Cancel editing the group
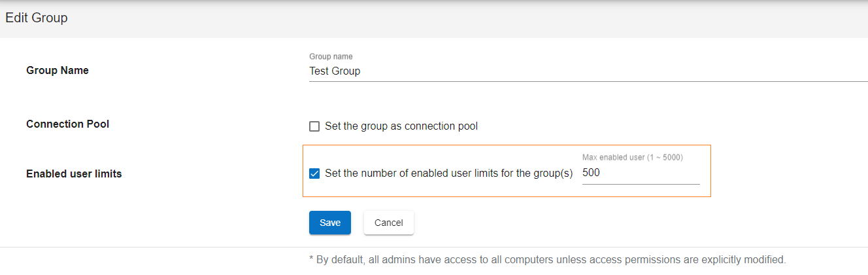This screenshot has width=868, height=275. [x=389, y=223]
